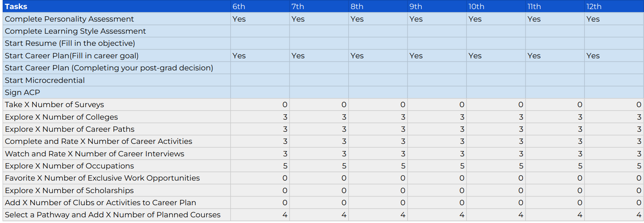Click the 12th grade column header
Image resolution: width=644 pixels, height=223 pixels.
click(594, 6)
